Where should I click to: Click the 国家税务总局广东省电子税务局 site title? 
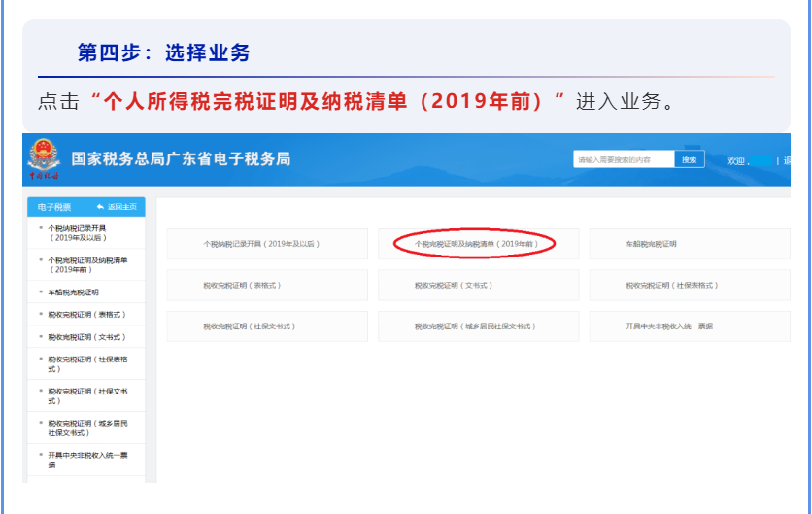[x=181, y=158]
